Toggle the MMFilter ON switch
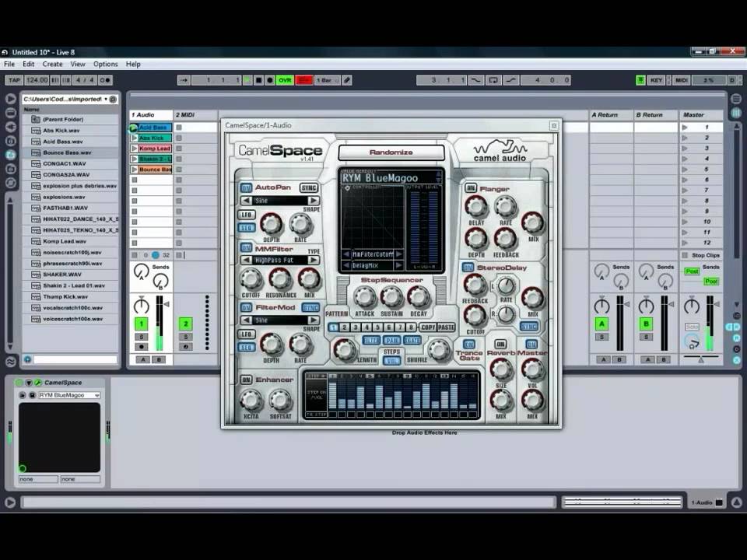This screenshot has height=560, width=747. tap(246, 247)
